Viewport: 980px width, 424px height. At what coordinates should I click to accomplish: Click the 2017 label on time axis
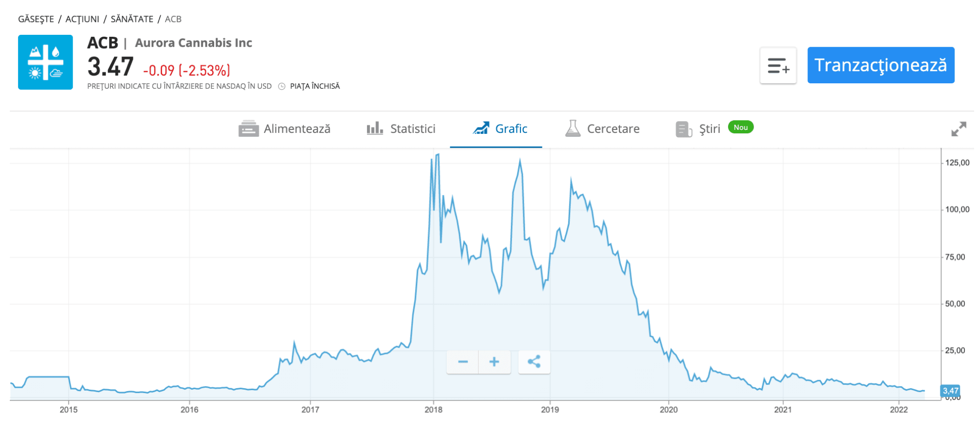[310, 410]
